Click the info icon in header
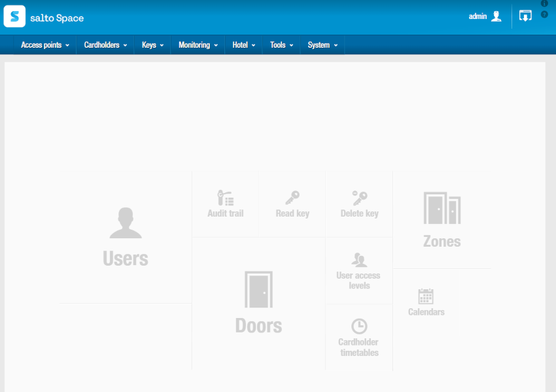This screenshot has width=556, height=392. pyautogui.click(x=544, y=3)
